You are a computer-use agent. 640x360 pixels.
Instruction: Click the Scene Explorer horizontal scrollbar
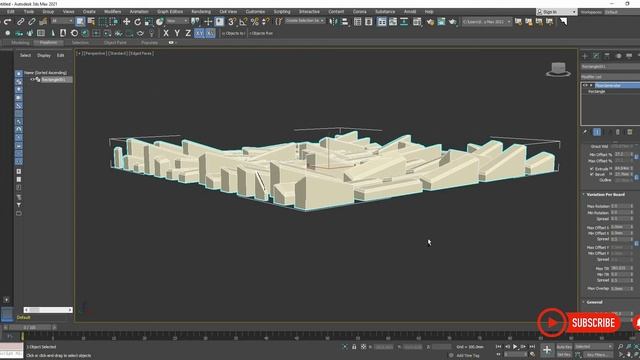click(x=48, y=310)
